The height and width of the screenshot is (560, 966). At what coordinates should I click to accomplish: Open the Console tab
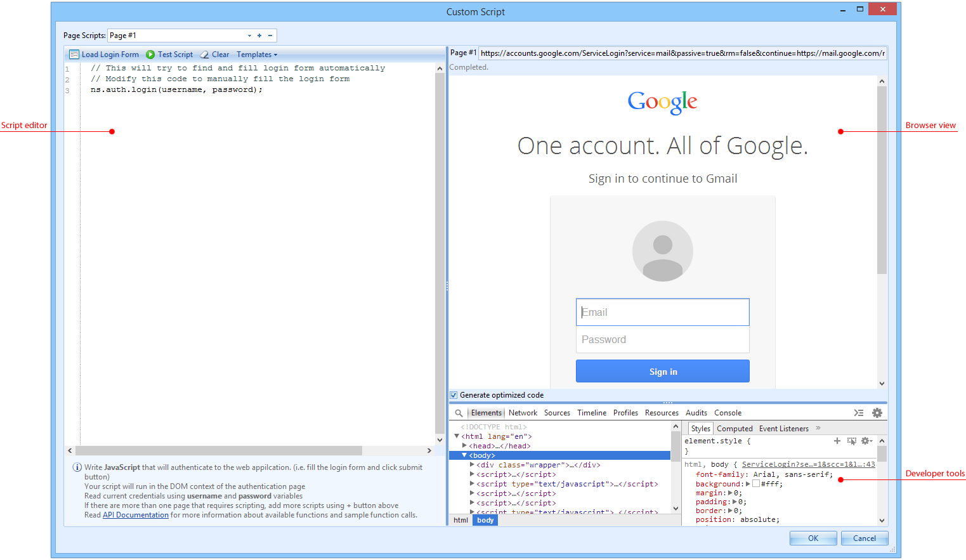(728, 413)
